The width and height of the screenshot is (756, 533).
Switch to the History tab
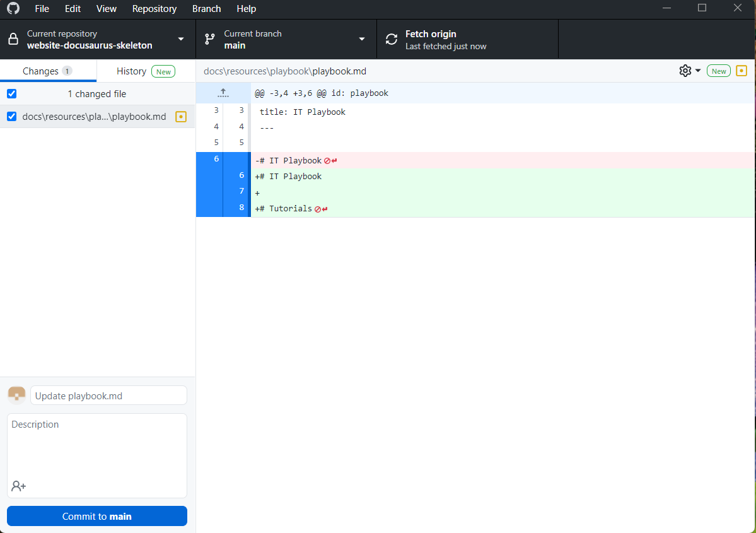[131, 71]
